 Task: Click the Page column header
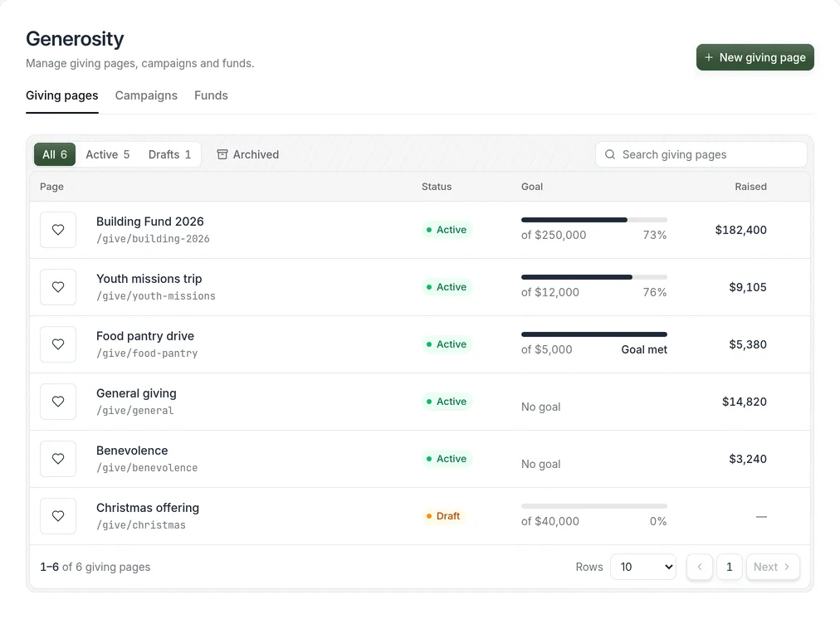click(x=51, y=187)
